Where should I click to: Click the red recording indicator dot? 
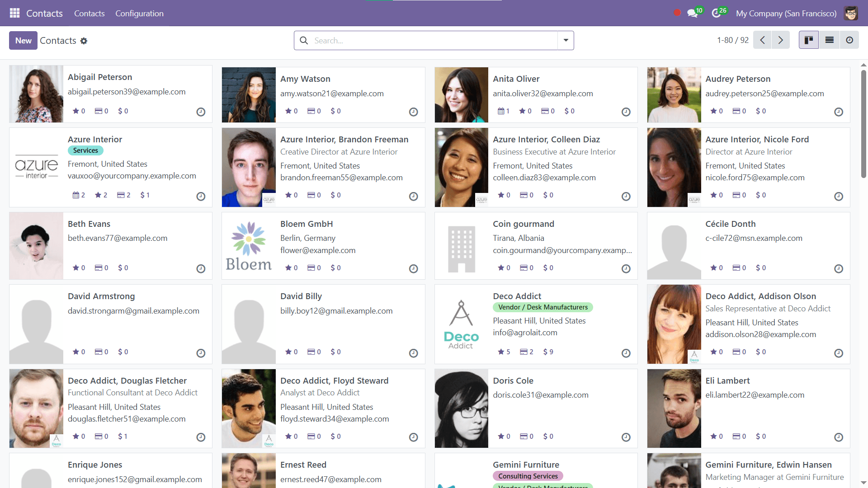pos(677,13)
